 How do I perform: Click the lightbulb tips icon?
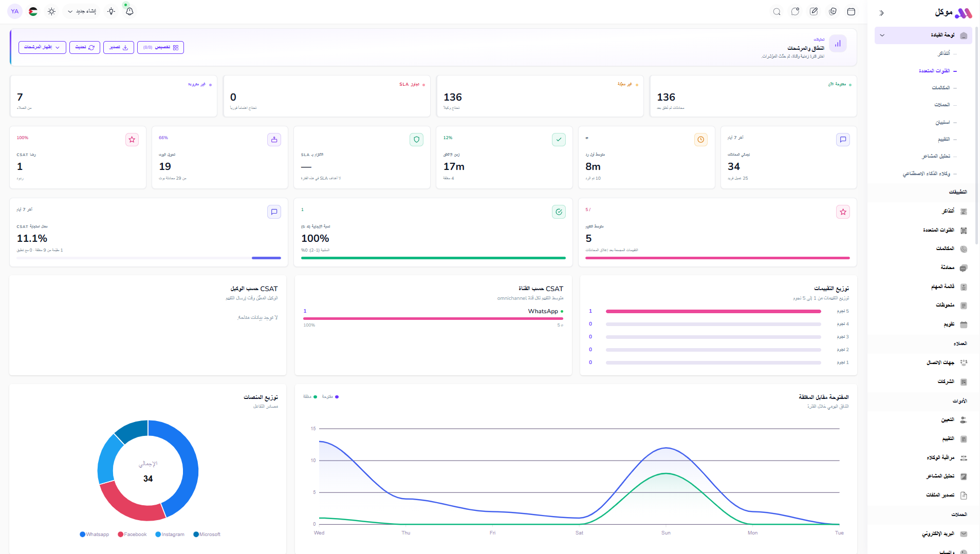[x=112, y=11]
